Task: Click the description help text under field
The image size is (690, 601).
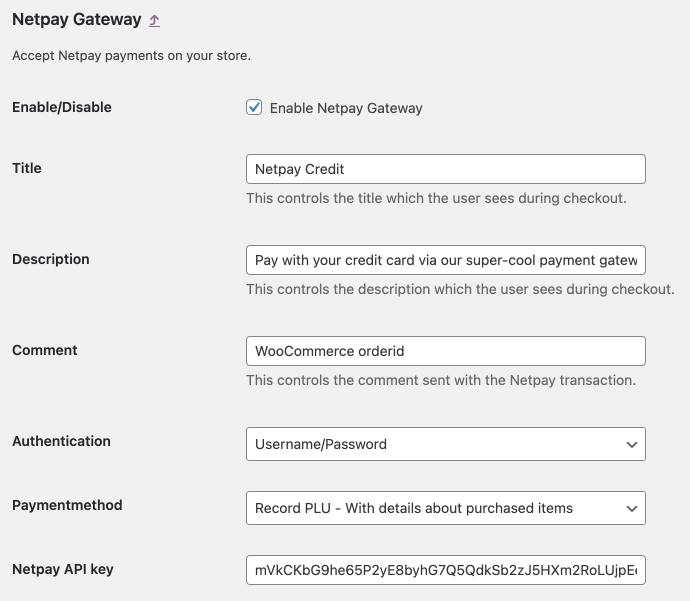Action: tap(460, 290)
